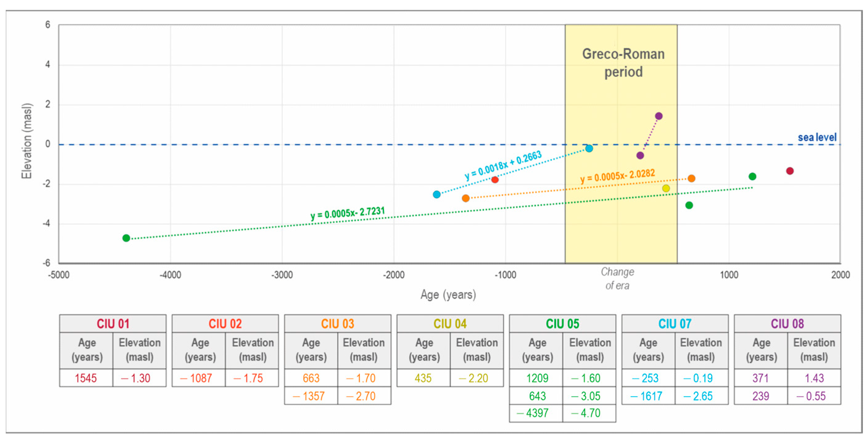Click the green data point at age 1209
The width and height of the screenshot is (868, 441).
752,177
